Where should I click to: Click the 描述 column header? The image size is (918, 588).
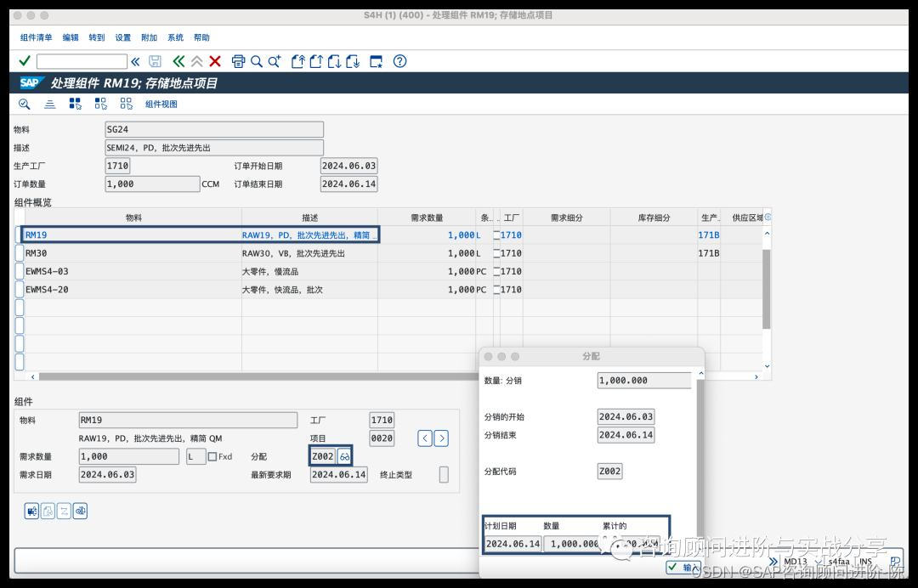[x=309, y=218]
